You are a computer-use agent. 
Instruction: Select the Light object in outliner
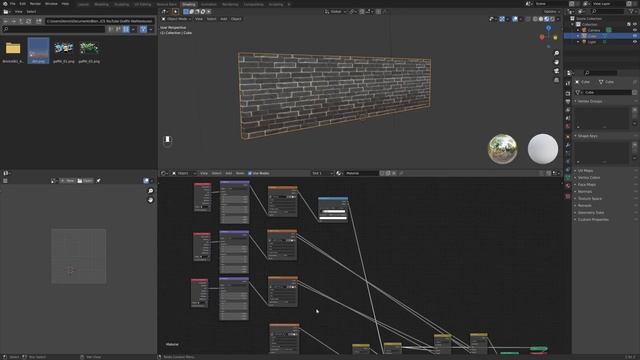592,42
